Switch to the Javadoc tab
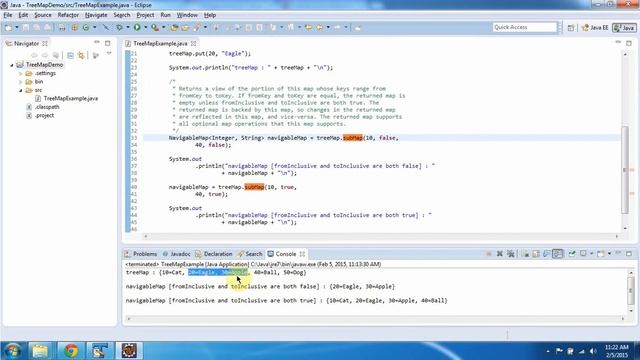This screenshot has width=640, height=360. click(x=176, y=254)
